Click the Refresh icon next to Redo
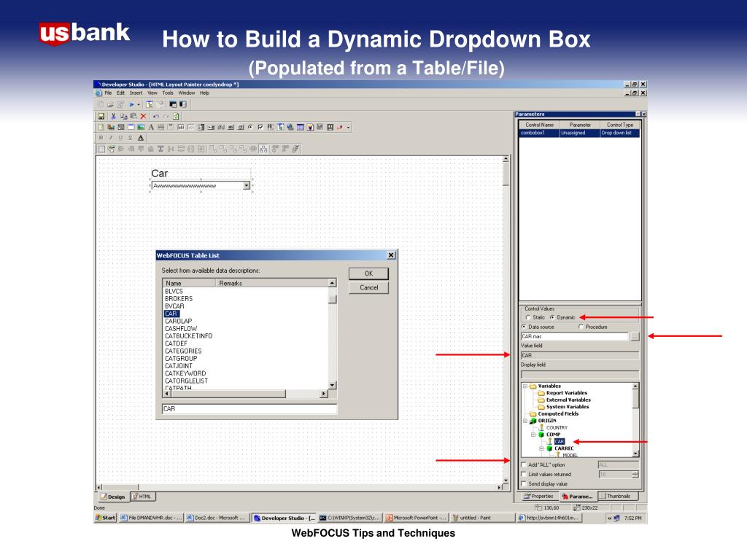Viewport: 747px width, 560px height. pyautogui.click(x=177, y=117)
